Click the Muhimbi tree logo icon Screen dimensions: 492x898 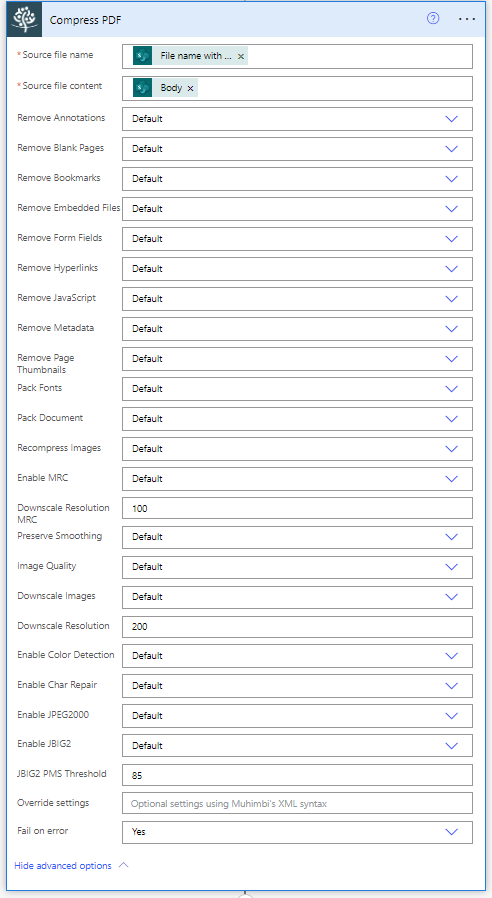point(24,19)
